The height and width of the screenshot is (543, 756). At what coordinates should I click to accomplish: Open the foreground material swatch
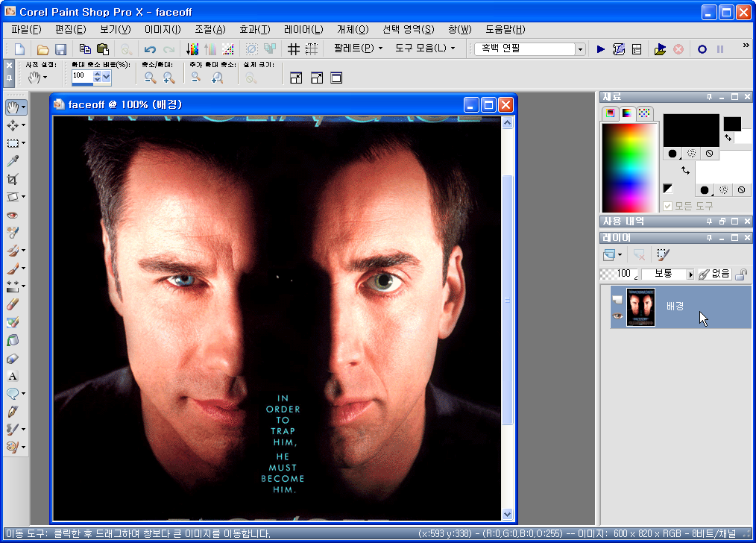tap(691, 131)
